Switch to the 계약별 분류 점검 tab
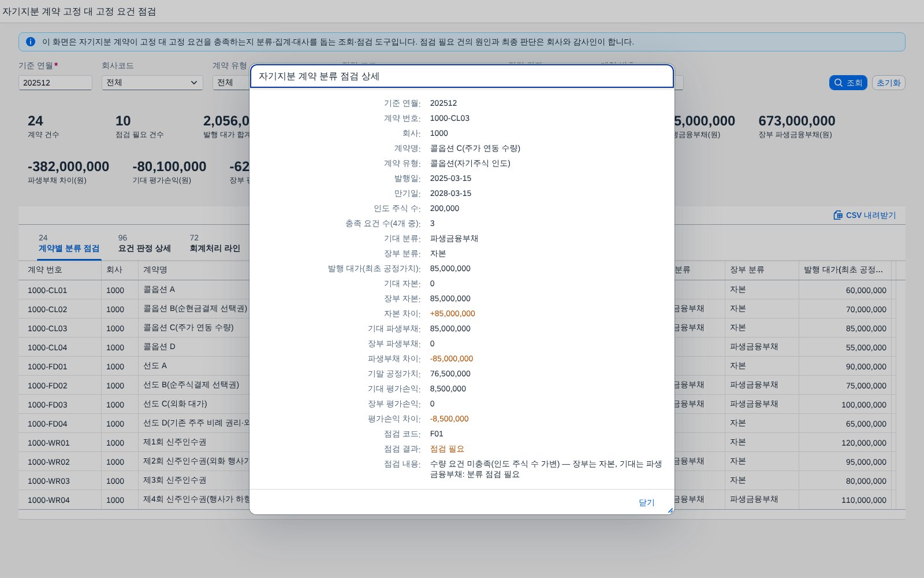The width and height of the screenshot is (924, 578). pos(69,244)
